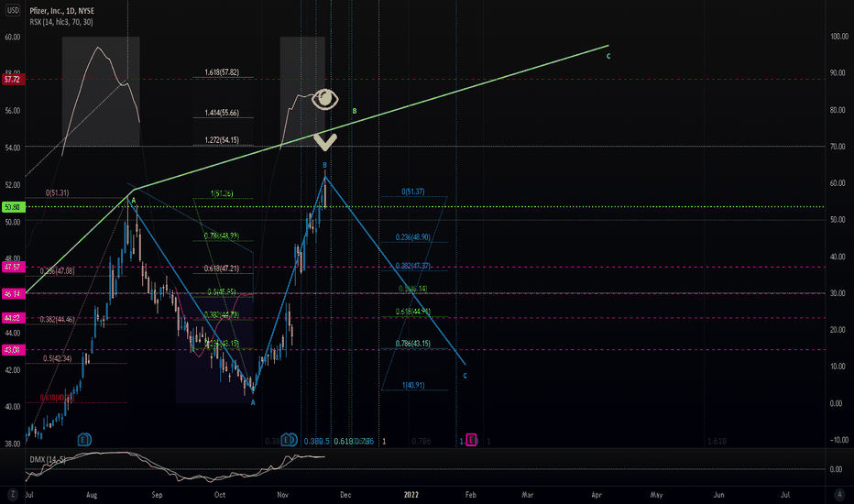Click 56.00 on the left price scale
This screenshot has height=504, width=854.
click(13, 111)
